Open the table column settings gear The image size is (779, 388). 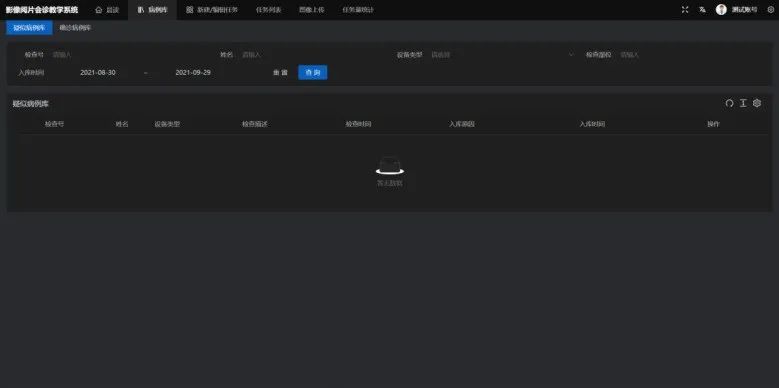[x=757, y=103]
